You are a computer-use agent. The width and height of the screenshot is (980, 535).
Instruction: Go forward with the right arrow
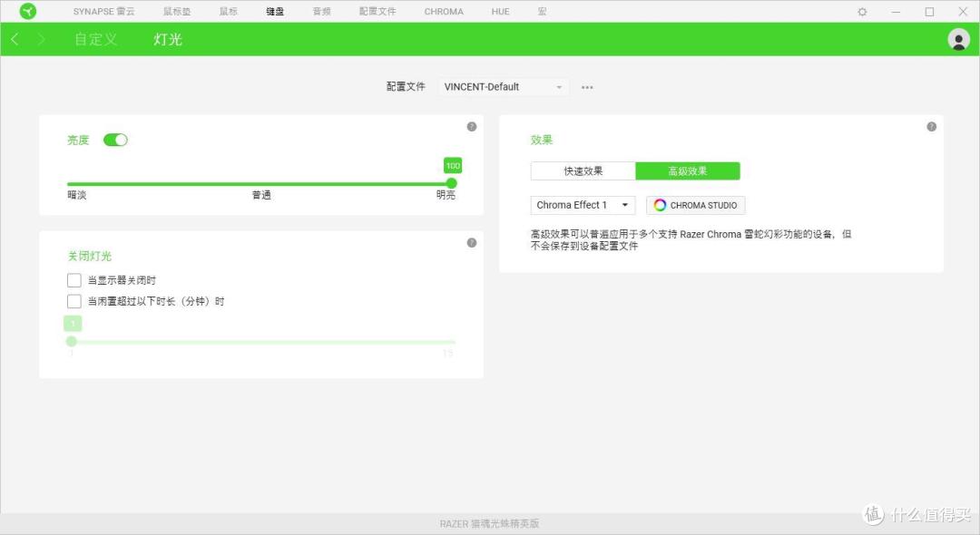[x=41, y=39]
